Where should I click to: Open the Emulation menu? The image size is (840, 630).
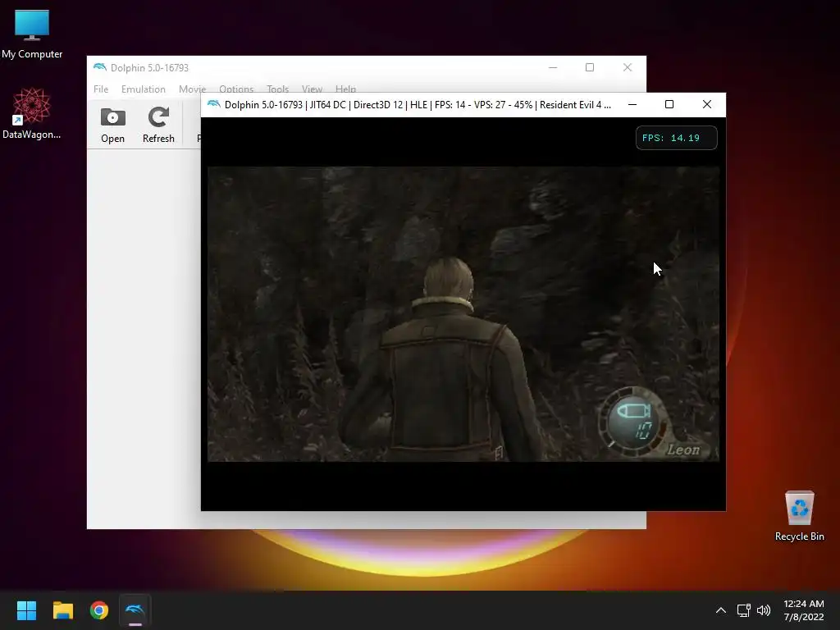point(143,89)
